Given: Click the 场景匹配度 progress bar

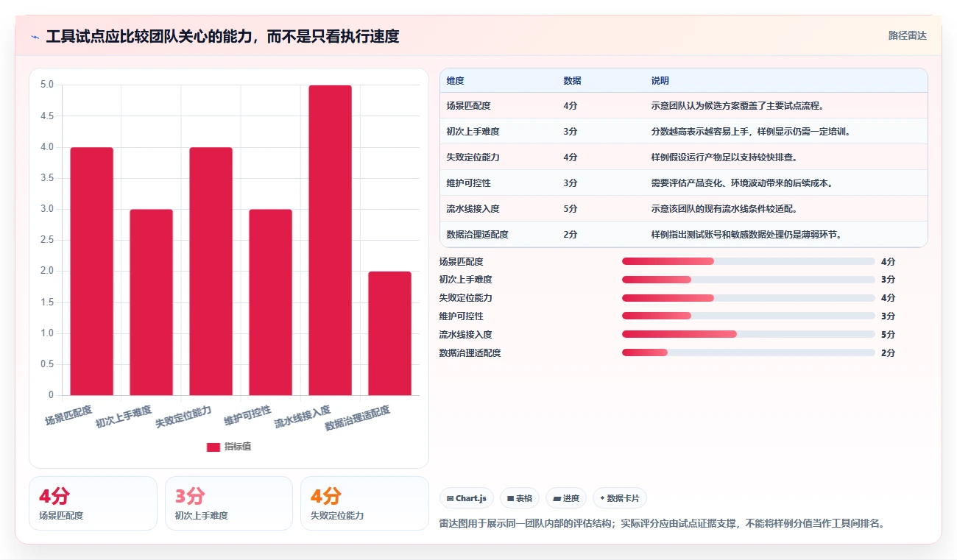Looking at the screenshot, I should click(x=749, y=261).
